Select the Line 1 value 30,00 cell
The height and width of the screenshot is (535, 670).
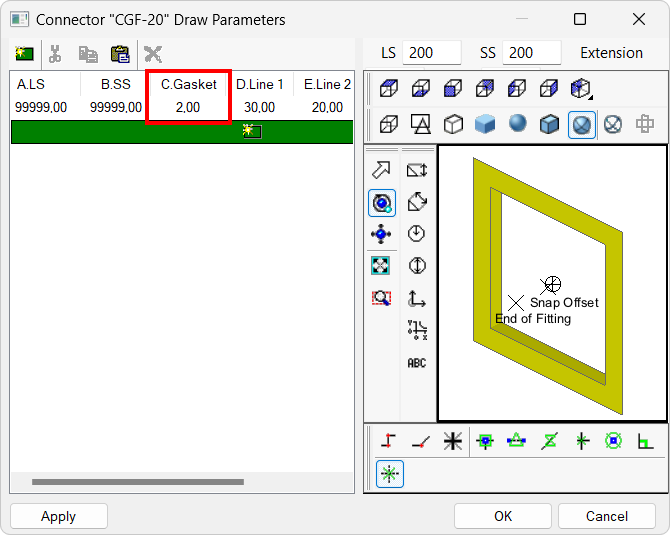[259, 107]
